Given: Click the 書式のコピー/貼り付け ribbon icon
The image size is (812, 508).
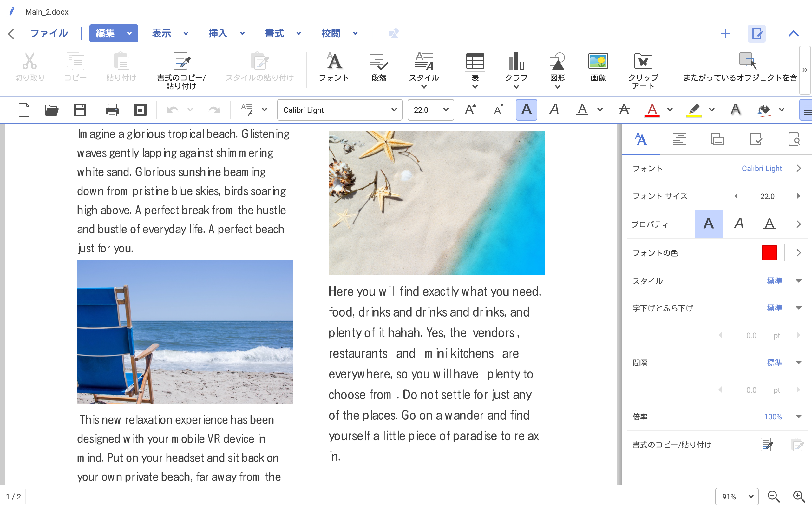Looking at the screenshot, I should coord(181,70).
